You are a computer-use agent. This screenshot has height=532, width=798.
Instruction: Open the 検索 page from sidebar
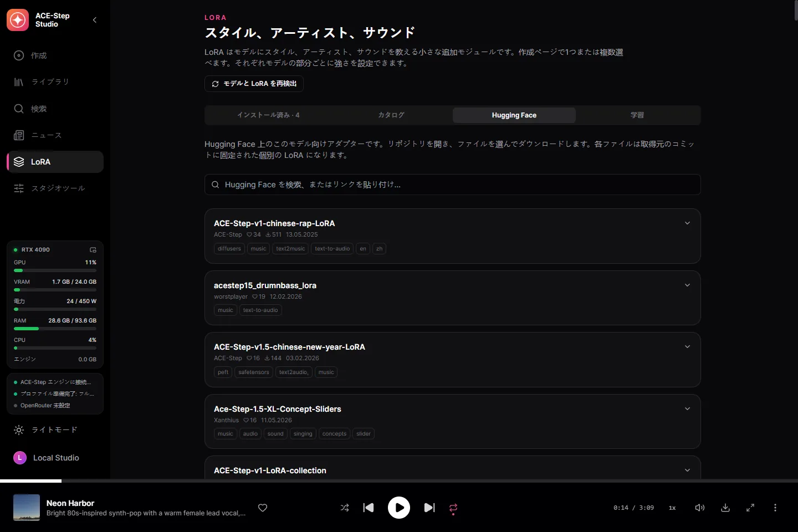click(55, 109)
